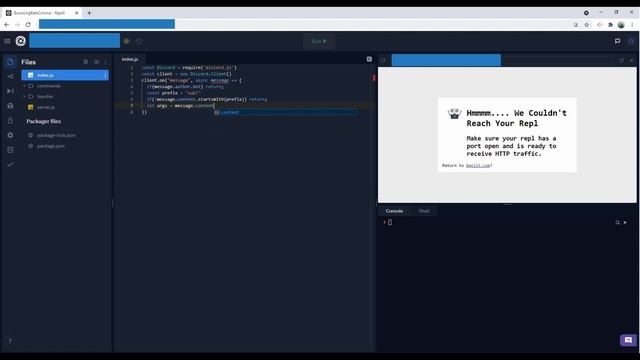Click the Run button
The image size is (640, 360).
coord(319,41)
